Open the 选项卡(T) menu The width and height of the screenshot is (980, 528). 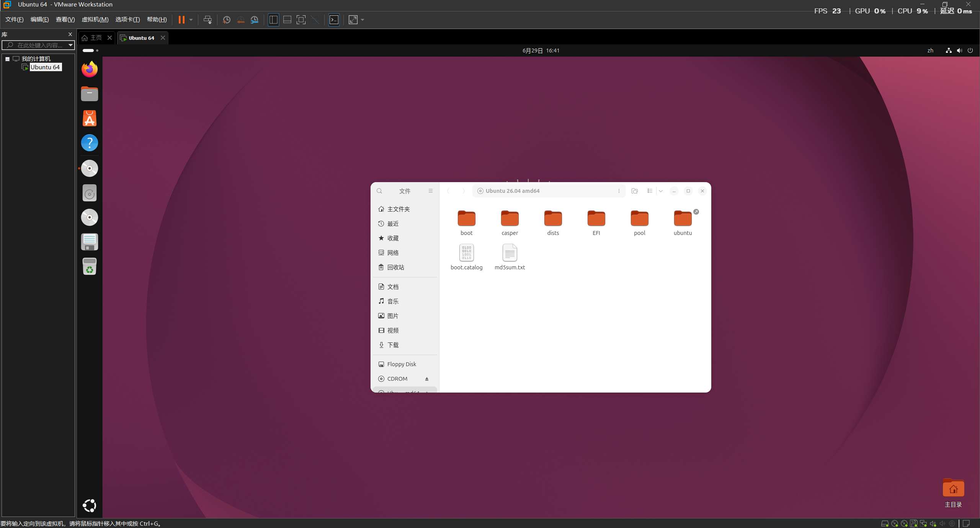click(127, 20)
